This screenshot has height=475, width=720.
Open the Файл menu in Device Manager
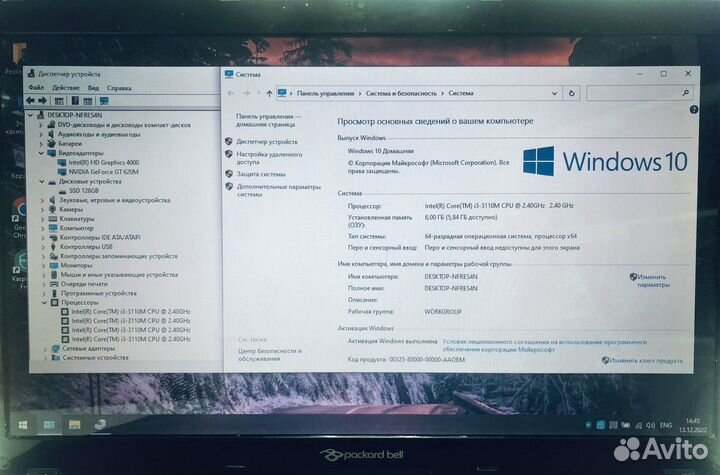tap(36, 87)
